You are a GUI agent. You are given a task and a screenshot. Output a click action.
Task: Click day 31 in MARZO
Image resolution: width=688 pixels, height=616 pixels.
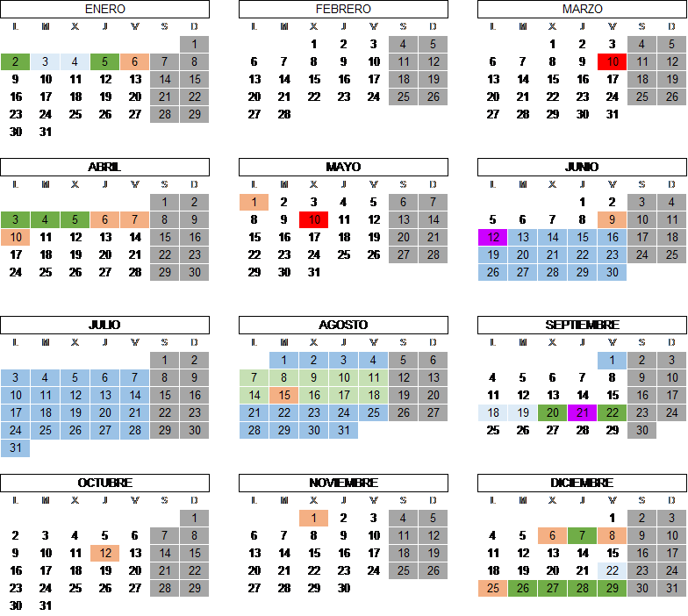(613, 114)
